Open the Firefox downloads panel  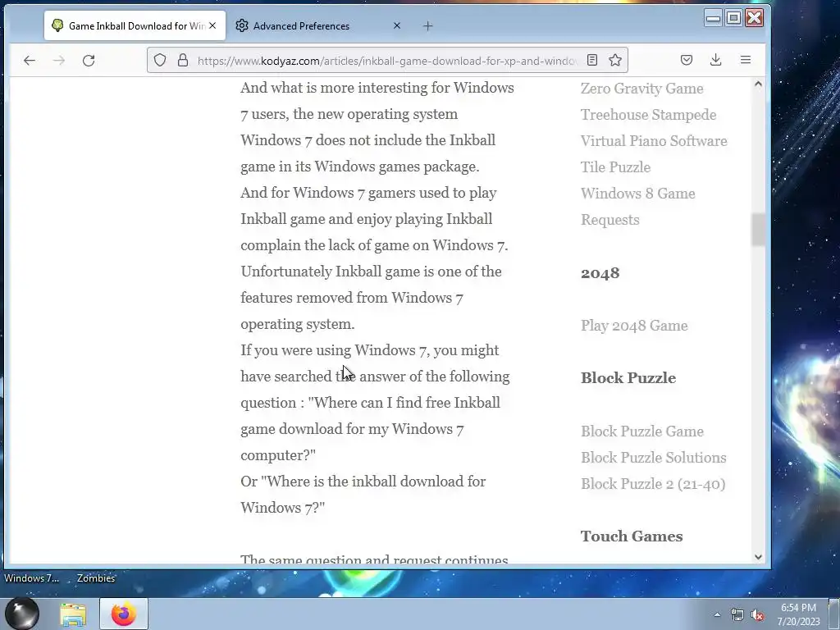pos(715,60)
